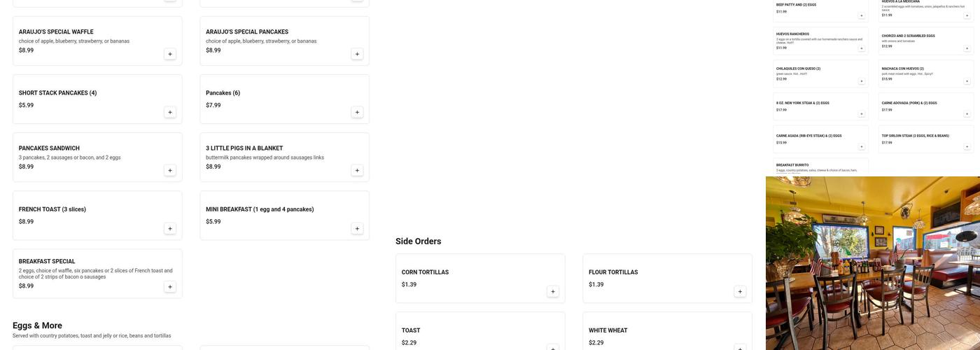This screenshot has width=980, height=350.
Task: Add Corn Tortillas side order
Action: point(553,291)
